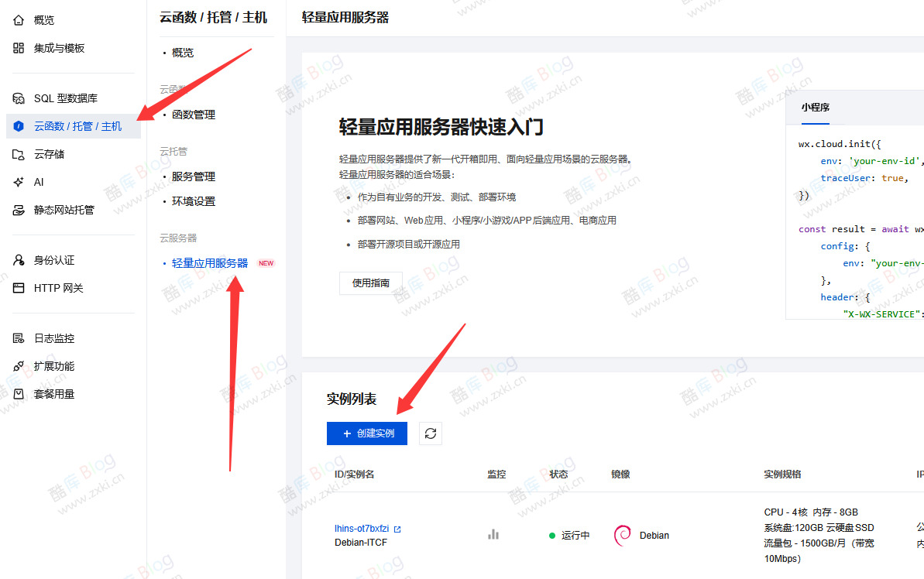The width and height of the screenshot is (924, 579).
Task: Click the 日志监控 log icon
Action: point(19,338)
